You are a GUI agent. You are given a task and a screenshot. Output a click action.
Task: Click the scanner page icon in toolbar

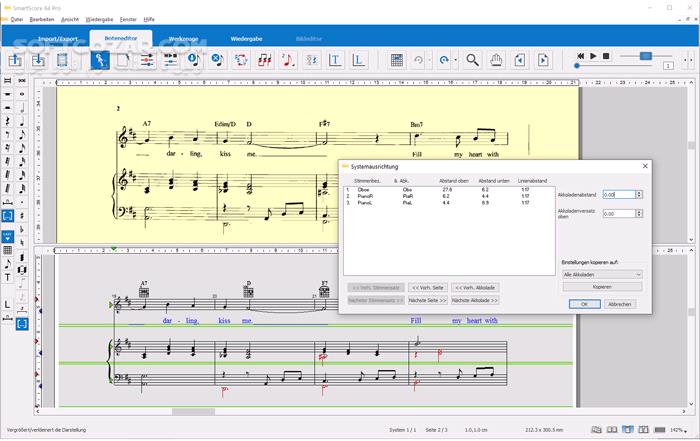[x=62, y=60]
